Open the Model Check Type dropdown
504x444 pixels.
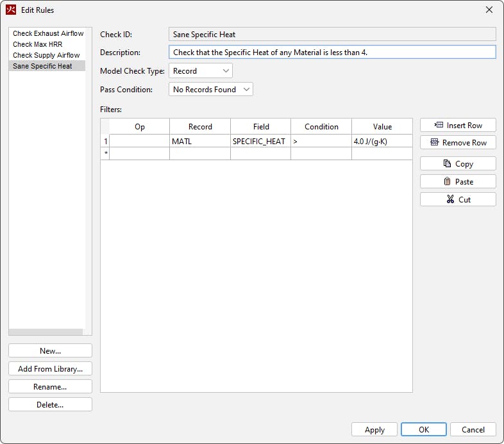200,71
